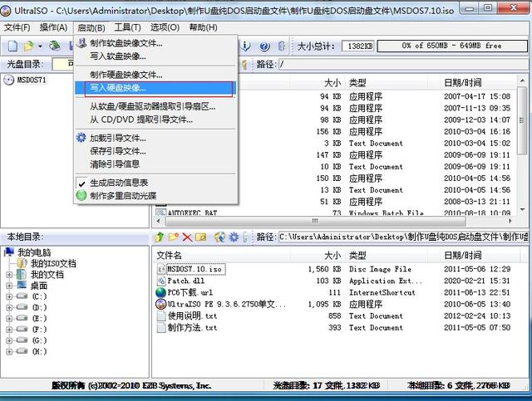Image resolution: width=532 pixels, height=401 pixels.
Task: Select the MSDOS71 disc icon in tree
Action: pyautogui.click(x=8, y=80)
